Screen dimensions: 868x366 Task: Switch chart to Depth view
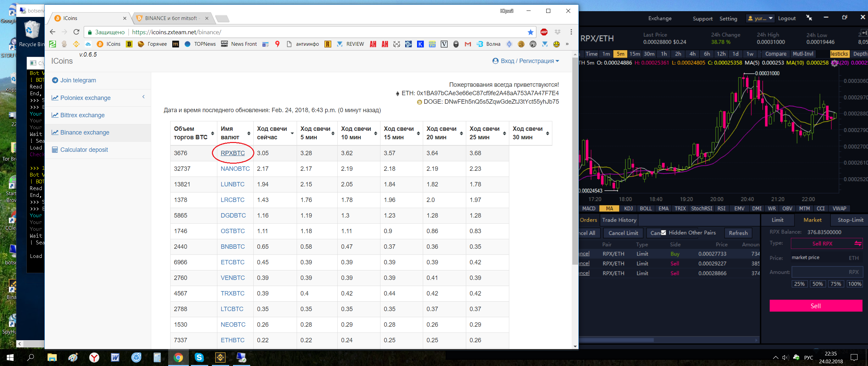860,54
